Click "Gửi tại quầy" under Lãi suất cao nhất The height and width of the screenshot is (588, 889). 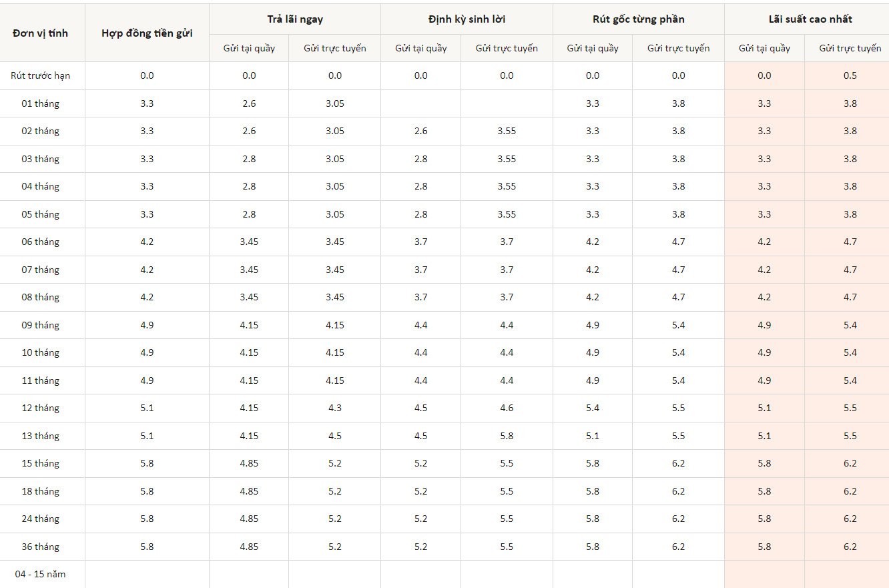764,48
